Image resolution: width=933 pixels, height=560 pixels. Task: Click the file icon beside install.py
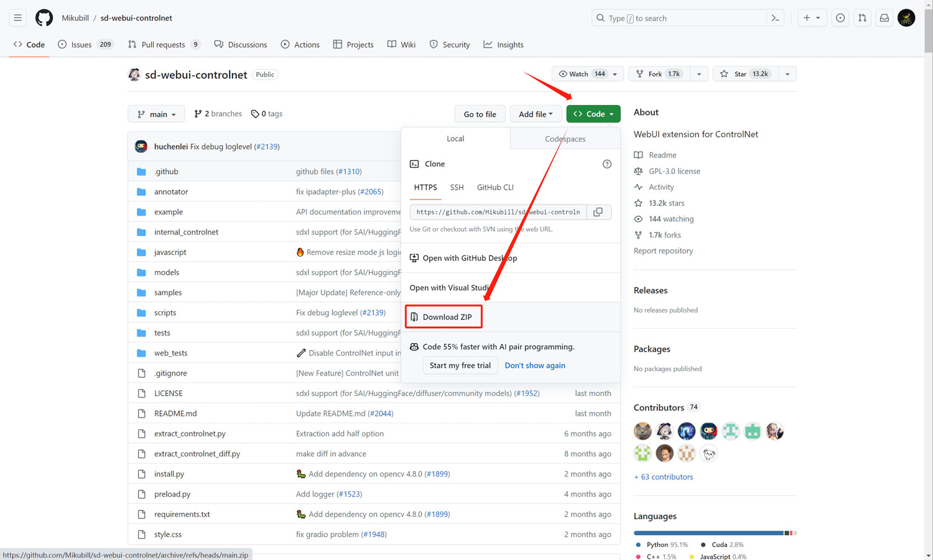click(141, 474)
